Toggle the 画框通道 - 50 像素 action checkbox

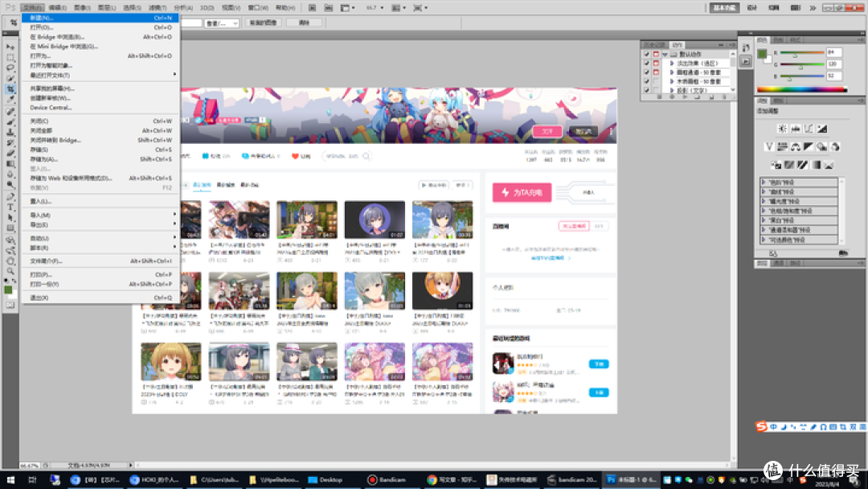tap(646, 72)
